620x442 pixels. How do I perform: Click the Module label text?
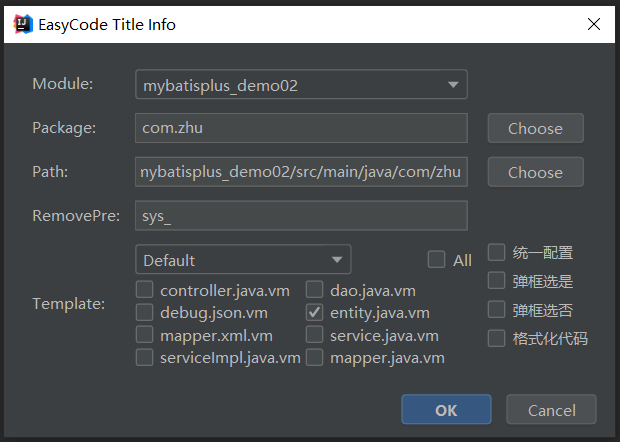[x=63, y=84]
